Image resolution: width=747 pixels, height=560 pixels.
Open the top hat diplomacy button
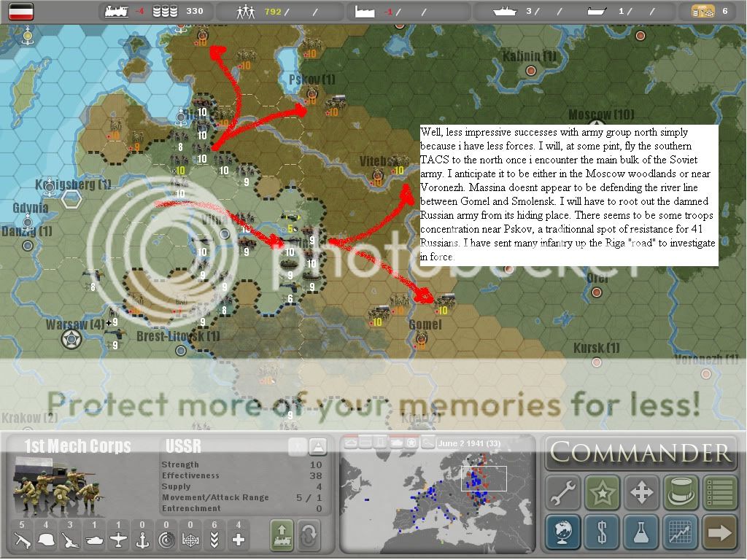point(681,494)
